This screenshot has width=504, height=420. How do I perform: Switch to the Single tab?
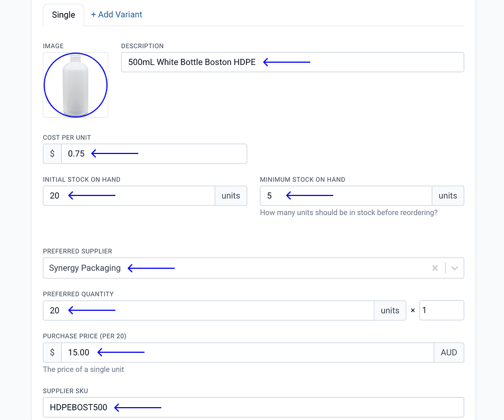63,15
